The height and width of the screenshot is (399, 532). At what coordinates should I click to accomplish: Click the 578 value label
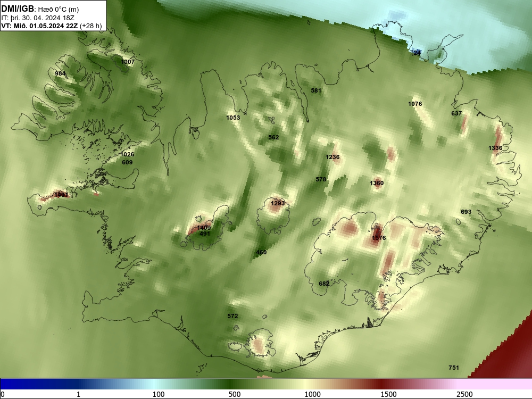[321, 179]
